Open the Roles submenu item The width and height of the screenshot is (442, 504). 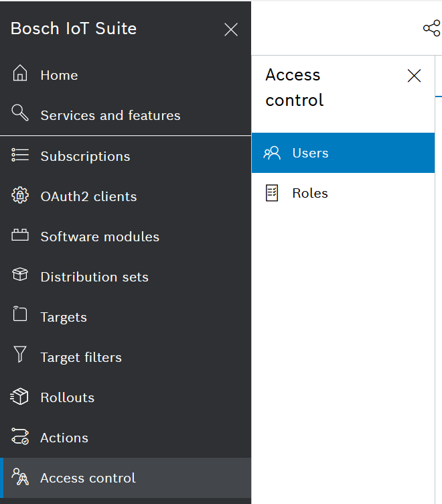pos(309,193)
